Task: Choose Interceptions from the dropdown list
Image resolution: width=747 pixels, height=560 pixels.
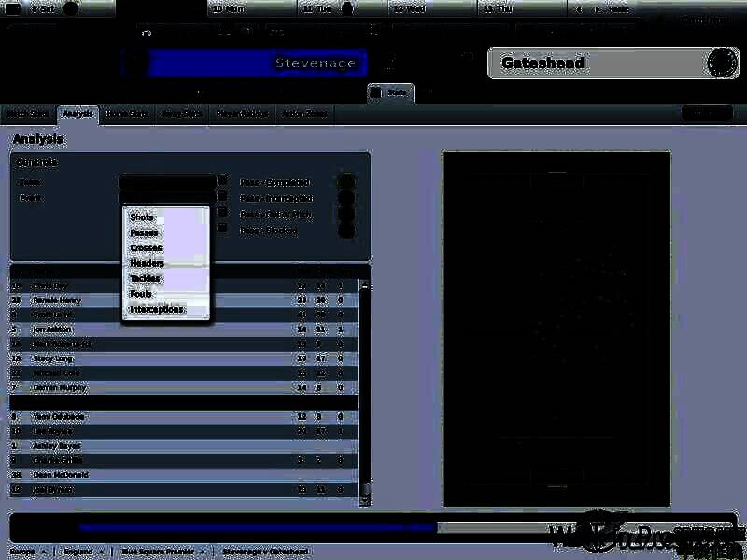Action: pos(156,309)
